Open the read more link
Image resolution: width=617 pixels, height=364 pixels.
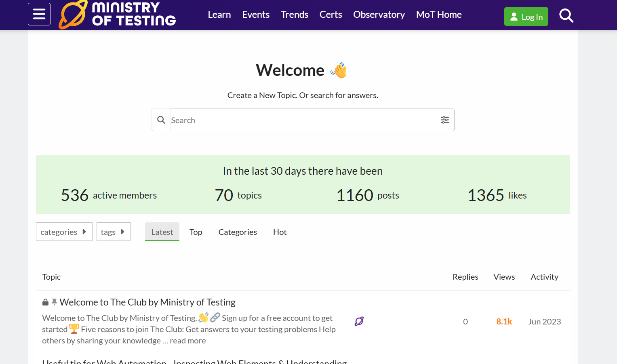point(187,340)
